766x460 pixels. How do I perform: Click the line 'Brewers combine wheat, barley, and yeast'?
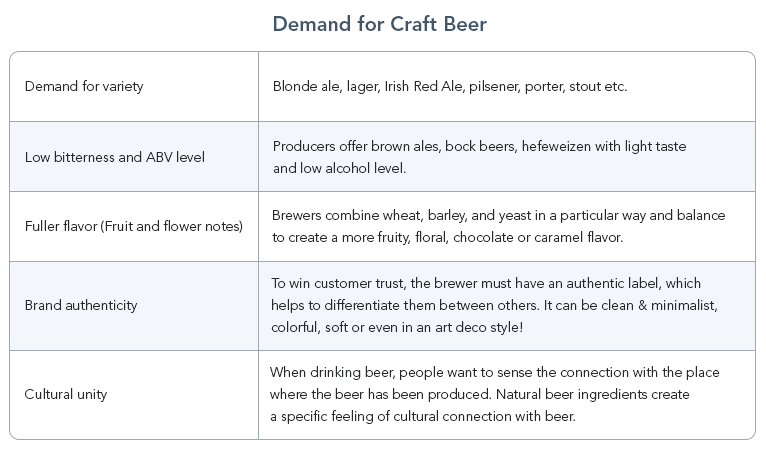[499, 215]
